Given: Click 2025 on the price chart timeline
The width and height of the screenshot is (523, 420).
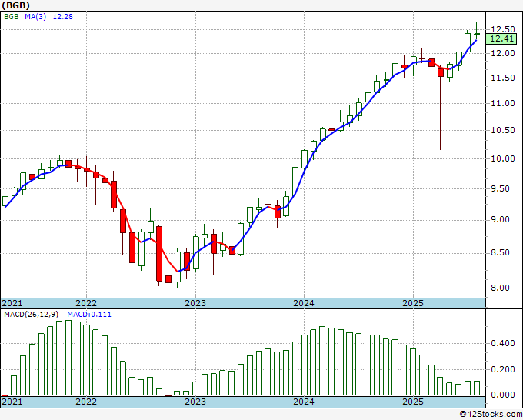Looking at the screenshot, I should [x=413, y=303].
